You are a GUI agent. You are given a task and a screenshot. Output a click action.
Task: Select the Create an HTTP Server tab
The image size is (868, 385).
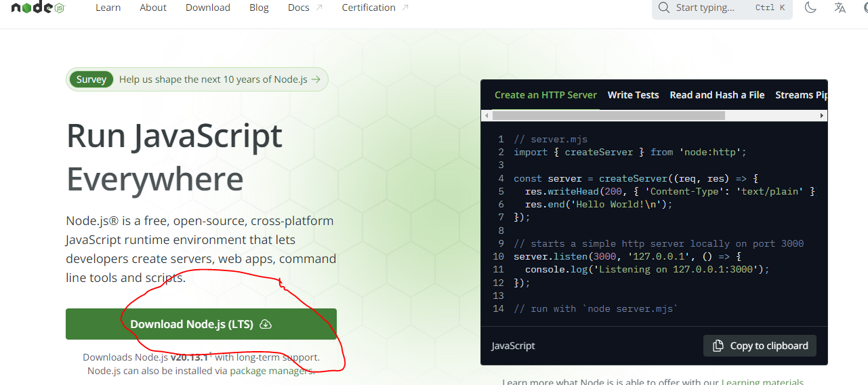(x=545, y=95)
